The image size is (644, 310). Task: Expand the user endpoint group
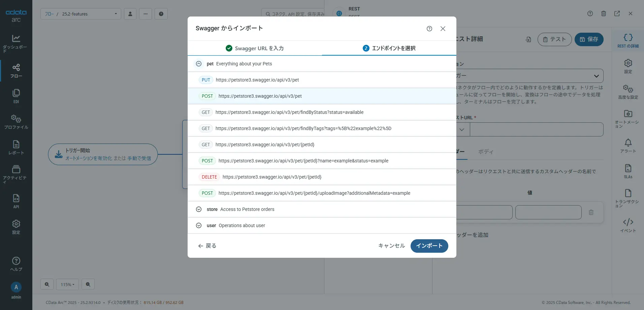[199, 225]
